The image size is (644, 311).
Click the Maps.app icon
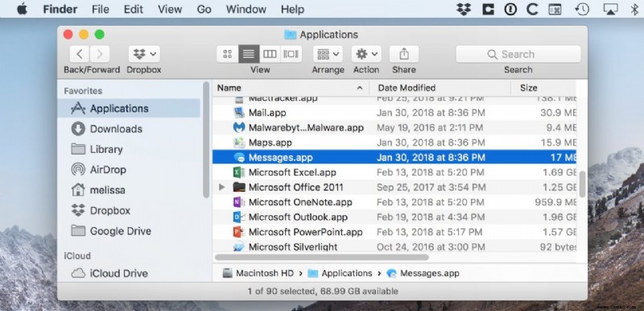[239, 143]
